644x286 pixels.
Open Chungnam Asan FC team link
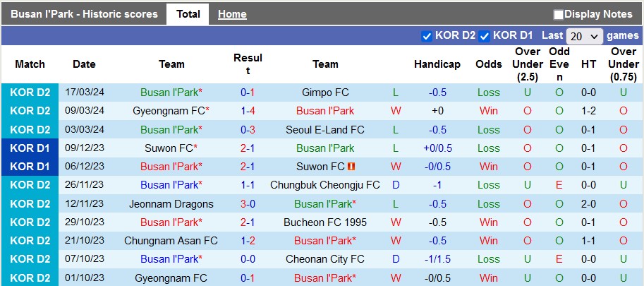[x=171, y=241]
